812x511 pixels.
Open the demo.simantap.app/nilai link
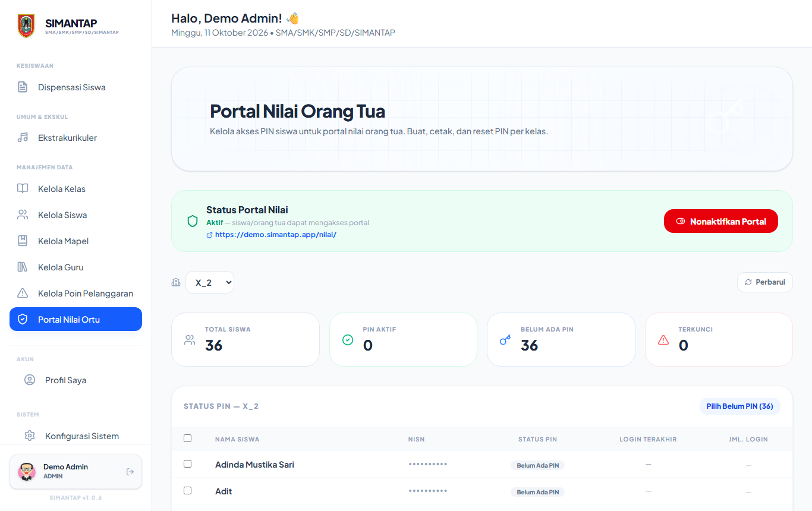tap(276, 235)
